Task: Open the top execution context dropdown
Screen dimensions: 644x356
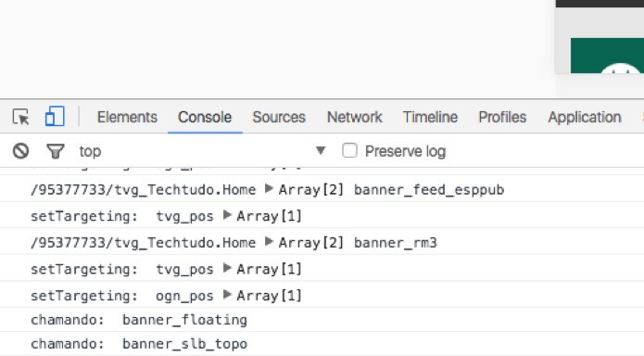Action: 203,151
